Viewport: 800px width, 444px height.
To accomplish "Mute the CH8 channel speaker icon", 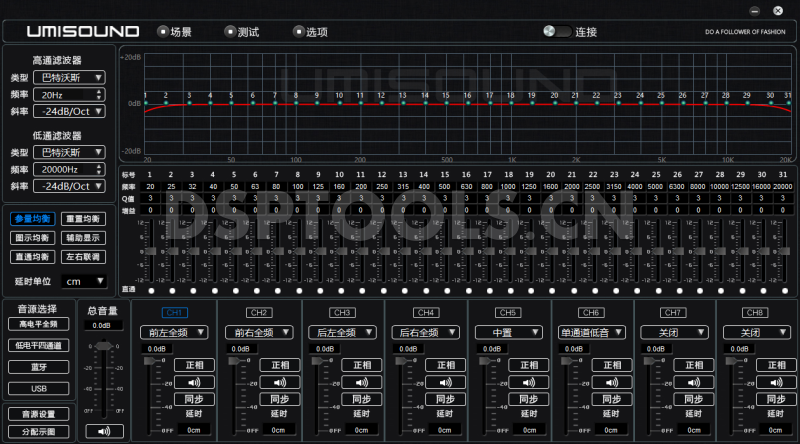I will (776, 382).
